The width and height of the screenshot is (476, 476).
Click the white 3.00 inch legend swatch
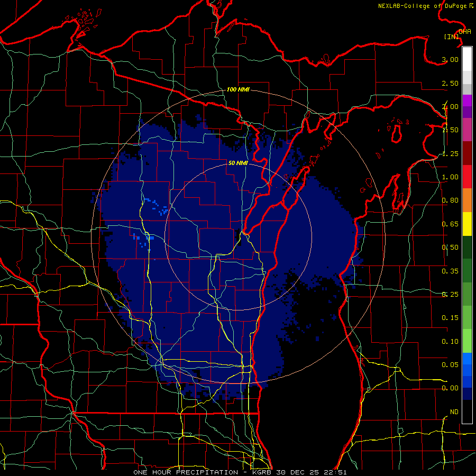pyautogui.click(x=467, y=59)
